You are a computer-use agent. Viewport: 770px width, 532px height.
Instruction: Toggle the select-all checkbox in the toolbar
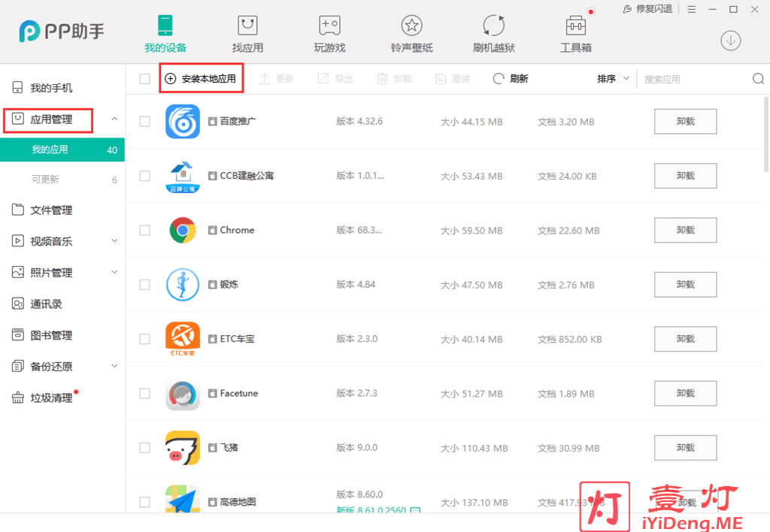tap(144, 79)
